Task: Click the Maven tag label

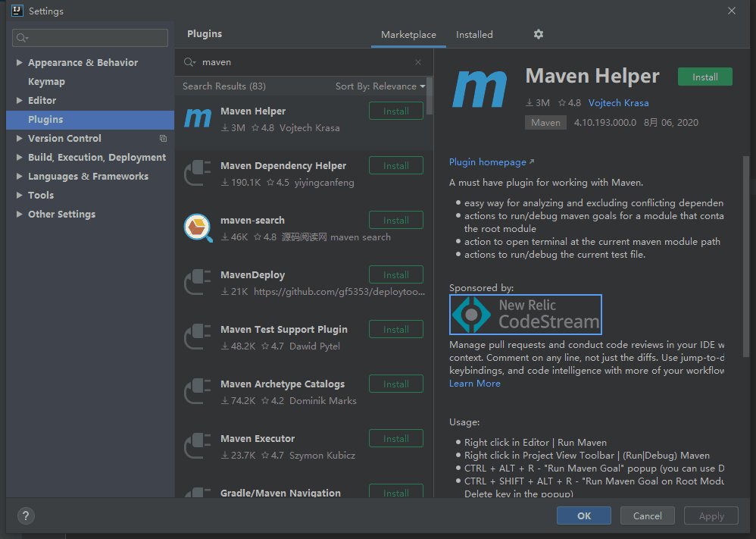Action: (545, 123)
